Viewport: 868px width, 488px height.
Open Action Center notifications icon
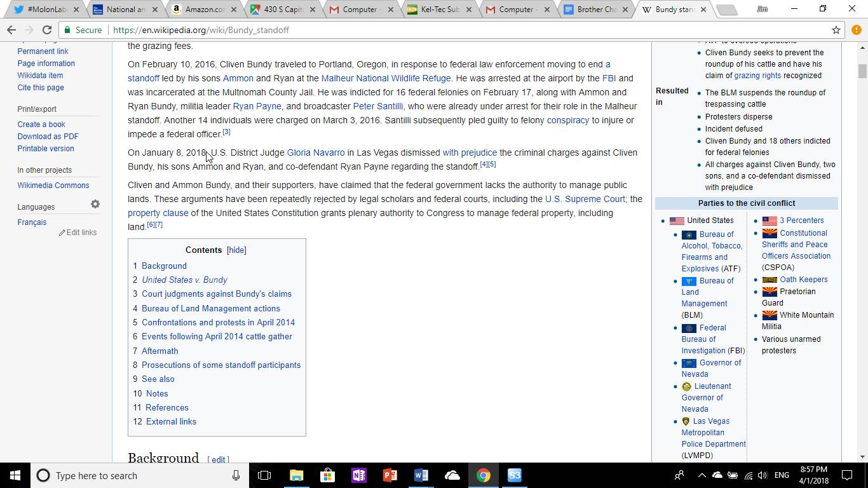(846, 475)
